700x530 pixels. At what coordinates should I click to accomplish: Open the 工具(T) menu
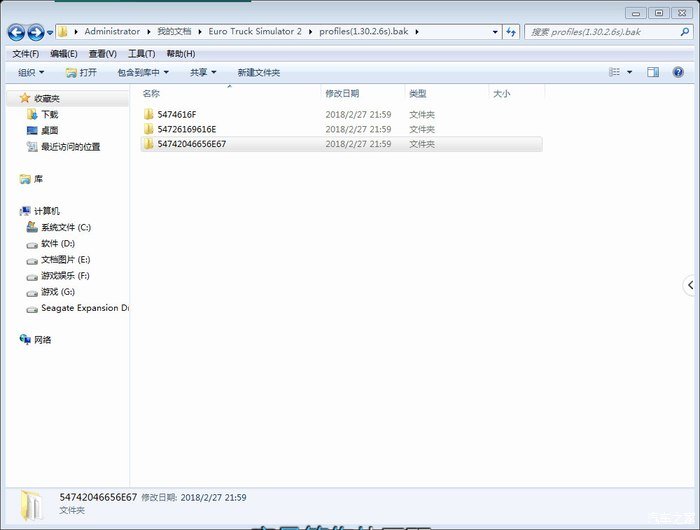click(x=142, y=54)
